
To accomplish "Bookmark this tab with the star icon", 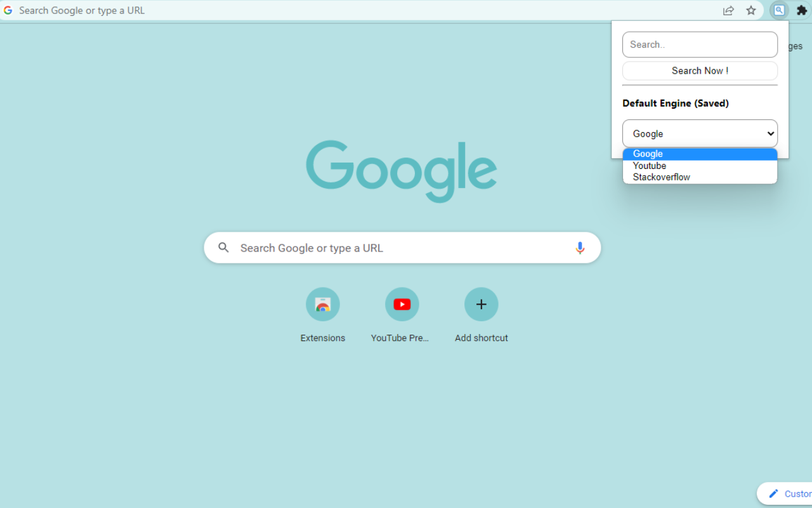I will pyautogui.click(x=751, y=10).
